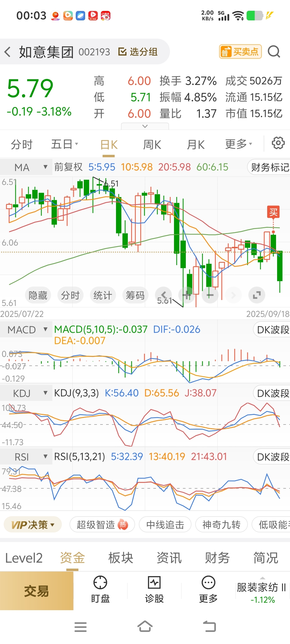This screenshot has height=644, width=290.
Task: Shift chart left with arrow icon
Action: 163,295
